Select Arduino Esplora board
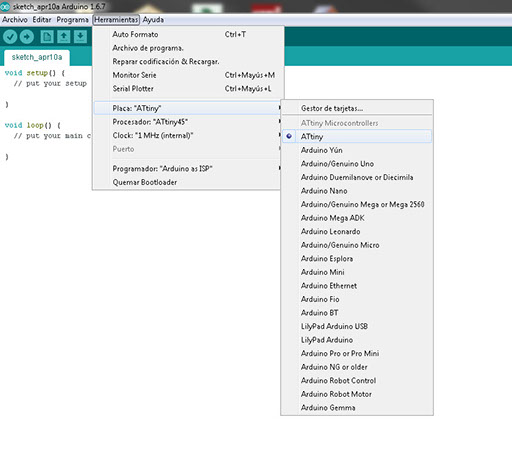Viewport: 512px width, 470px height. [356, 259]
